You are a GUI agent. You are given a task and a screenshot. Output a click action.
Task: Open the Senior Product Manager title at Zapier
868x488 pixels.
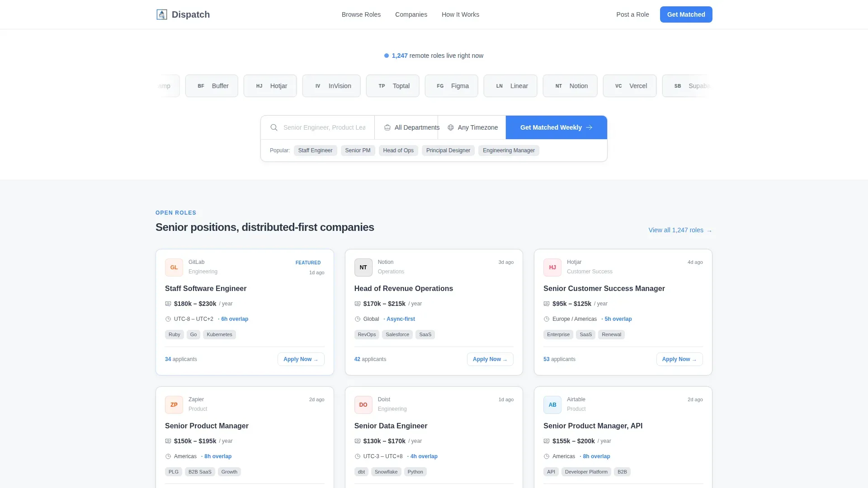207,426
